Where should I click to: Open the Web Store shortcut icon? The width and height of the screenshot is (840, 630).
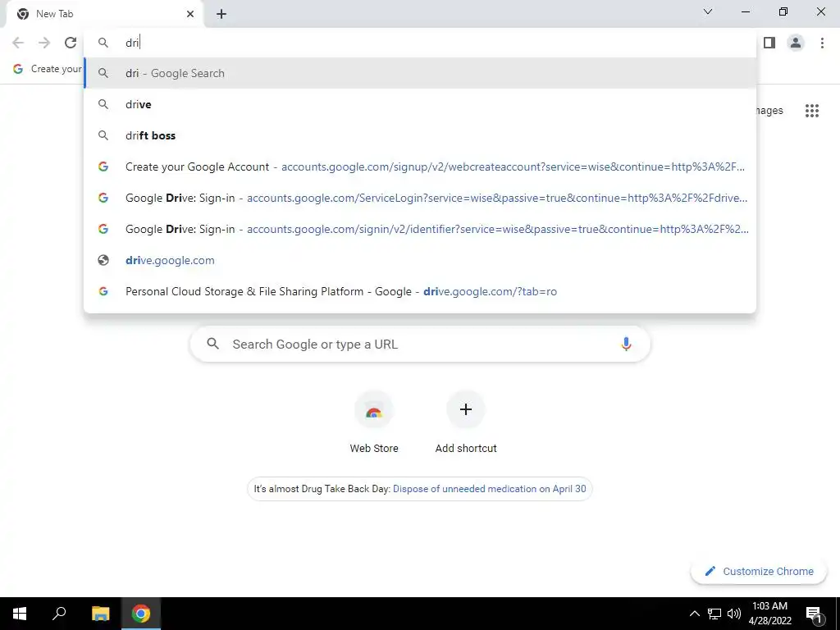point(374,410)
